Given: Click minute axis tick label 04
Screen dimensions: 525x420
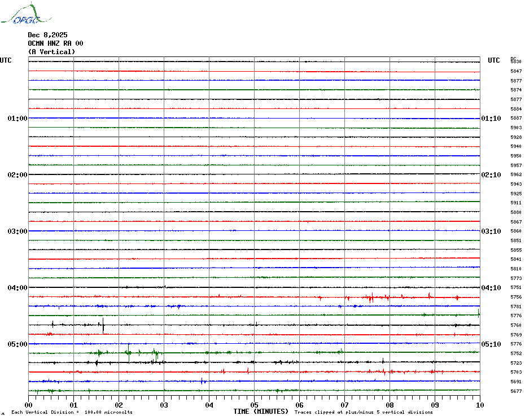Looking at the screenshot, I should point(209,405).
